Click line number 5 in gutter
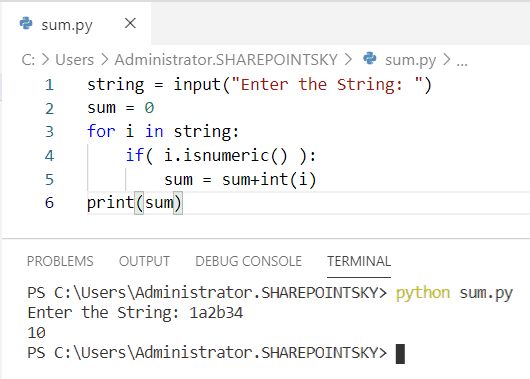530x379 pixels. click(x=49, y=180)
